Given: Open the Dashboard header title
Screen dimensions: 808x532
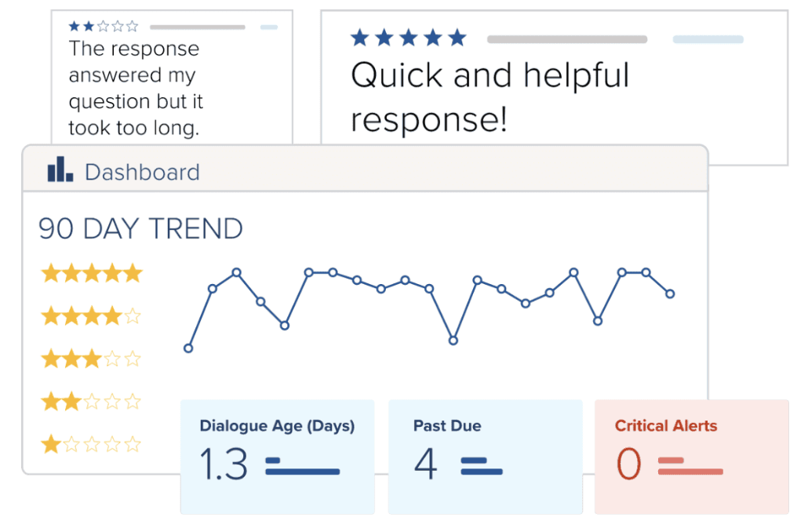Looking at the screenshot, I should (142, 172).
